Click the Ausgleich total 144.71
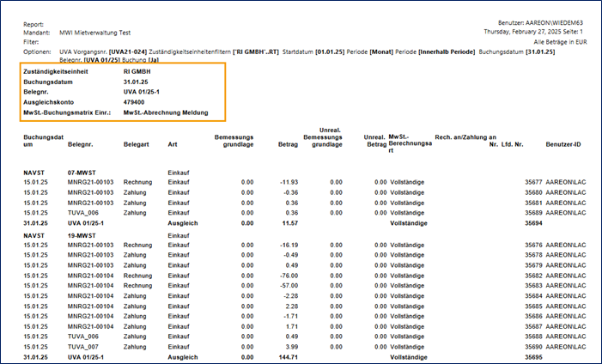Screen dimensions: 602x364 coord(288,357)
